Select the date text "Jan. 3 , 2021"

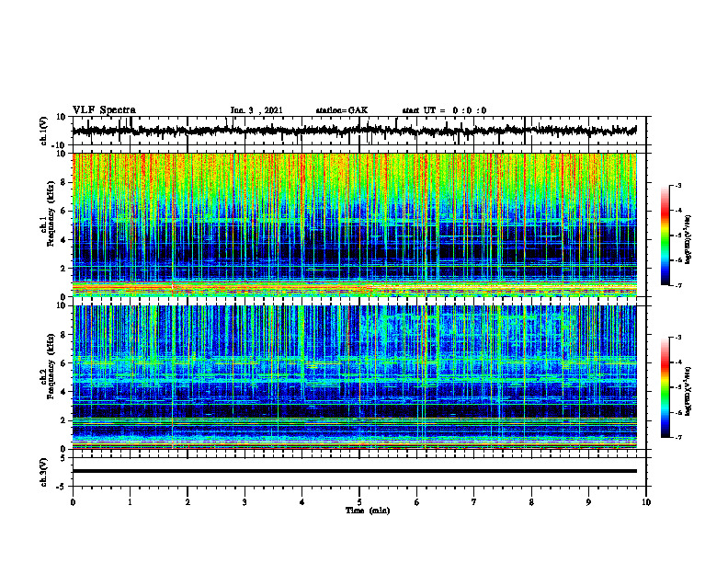(256, 110)
